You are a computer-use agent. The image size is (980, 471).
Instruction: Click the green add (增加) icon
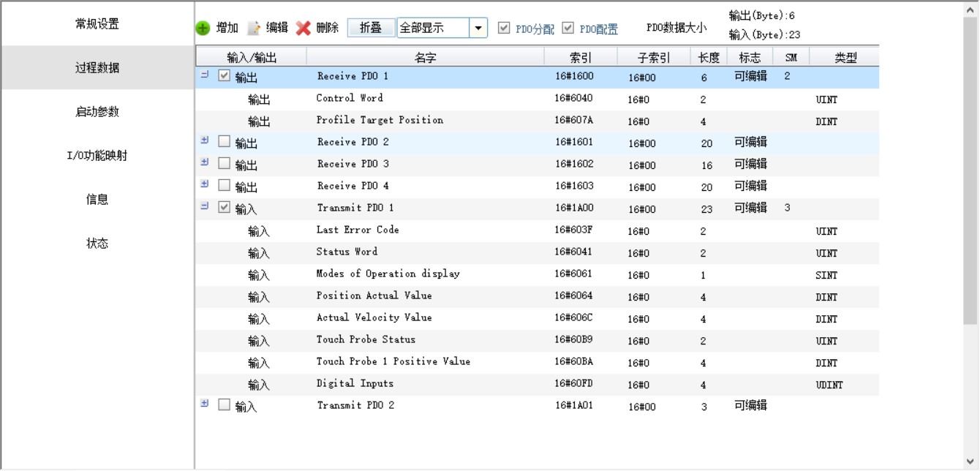point(203,29)
